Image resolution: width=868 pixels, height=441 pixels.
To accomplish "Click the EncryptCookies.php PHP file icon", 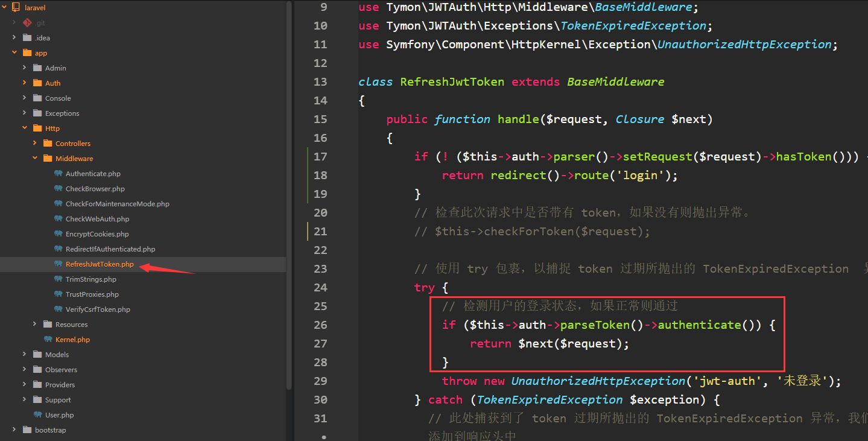I will (58, 233).
